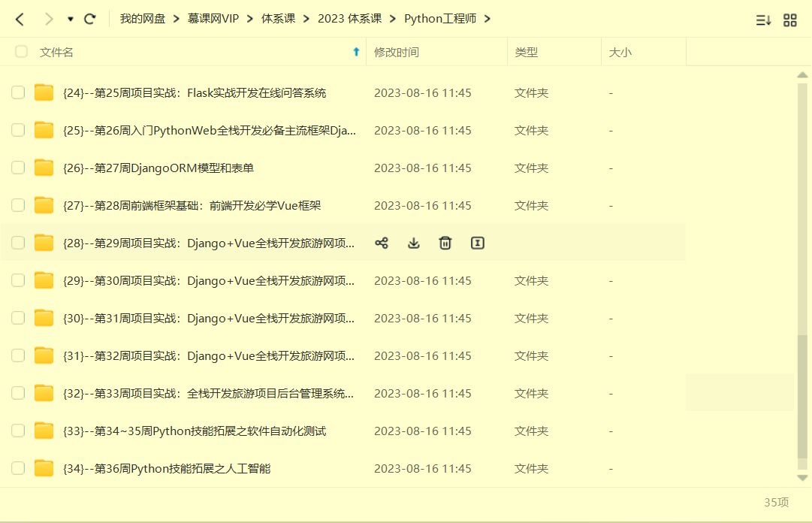812x523 pixels.
Task: Refresh the file list
Action: (x=90, y=19)
